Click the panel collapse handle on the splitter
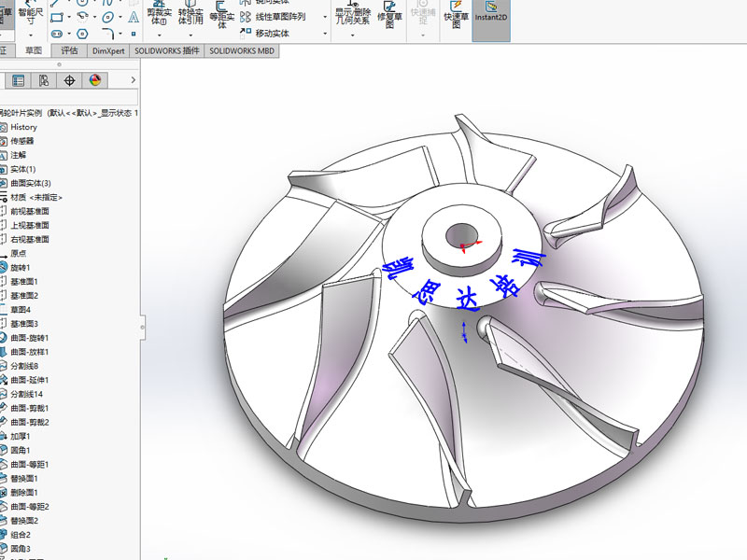This screenshot has height=560, width=747. click(x=143, y=327)
